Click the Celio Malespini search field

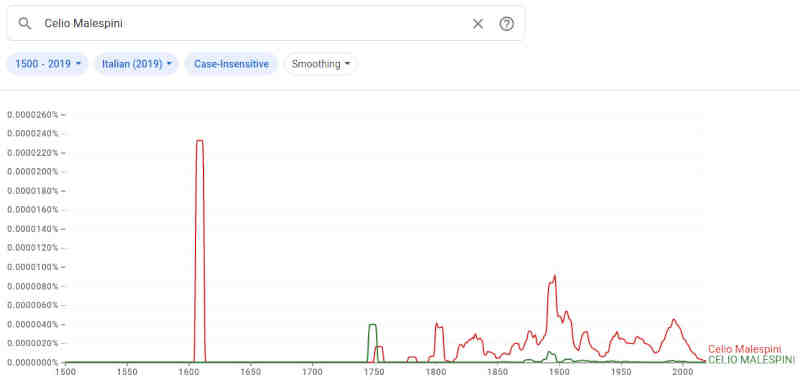click(253, 23)
